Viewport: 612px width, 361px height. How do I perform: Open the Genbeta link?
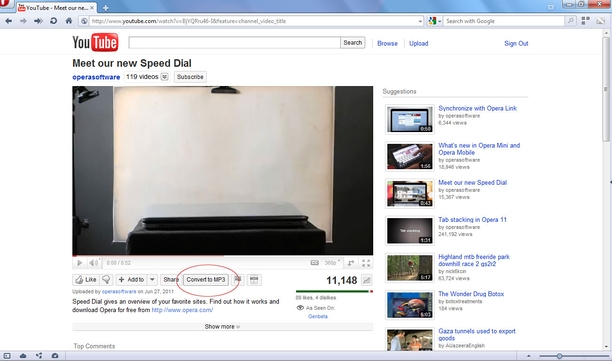(318, 316)
